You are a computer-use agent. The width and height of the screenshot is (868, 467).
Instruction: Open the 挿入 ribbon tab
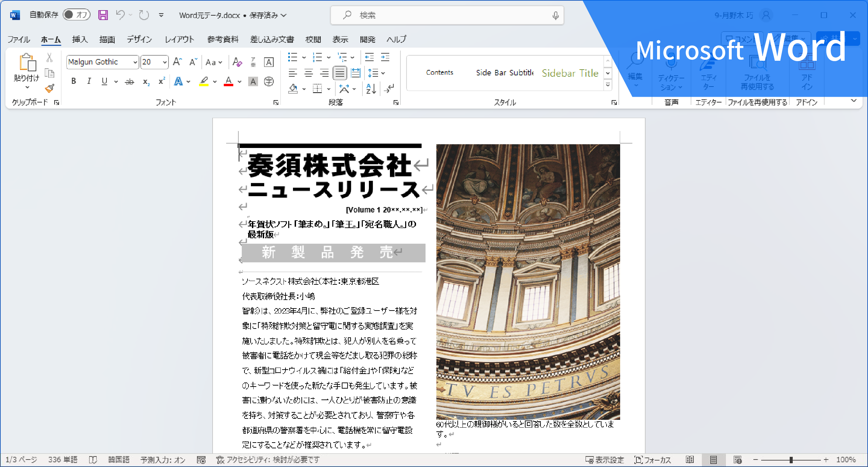[x=80, y=39]
